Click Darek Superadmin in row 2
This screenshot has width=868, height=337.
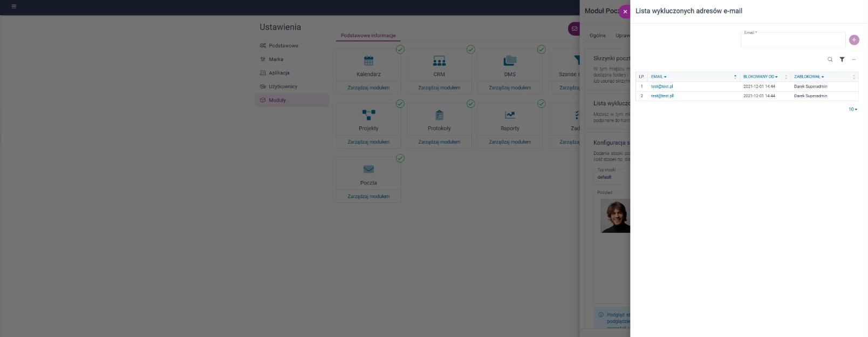coord(810,96)
